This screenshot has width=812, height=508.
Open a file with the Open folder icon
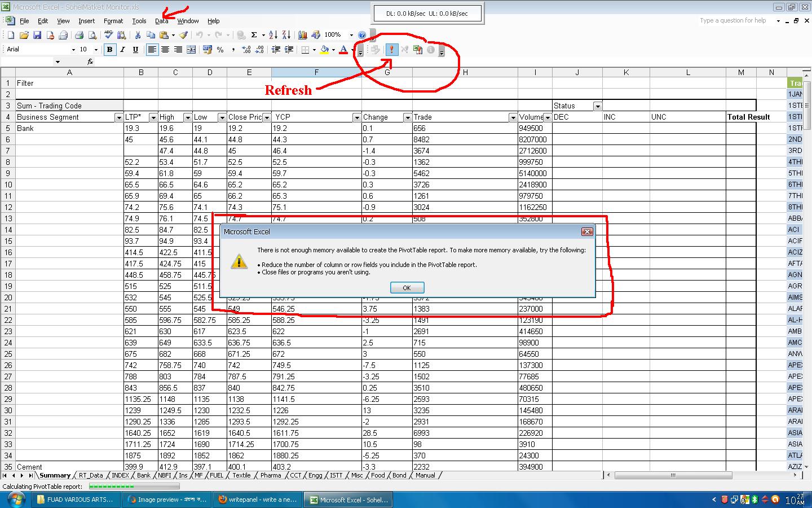[24, 35]
